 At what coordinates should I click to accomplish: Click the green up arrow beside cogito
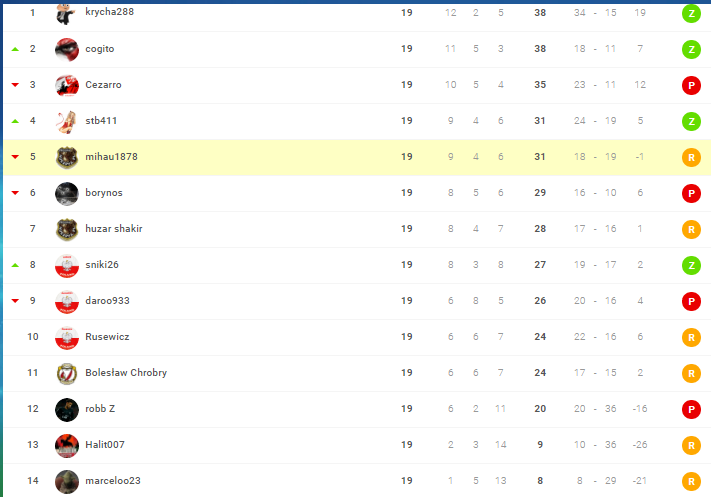pos(15,49)
